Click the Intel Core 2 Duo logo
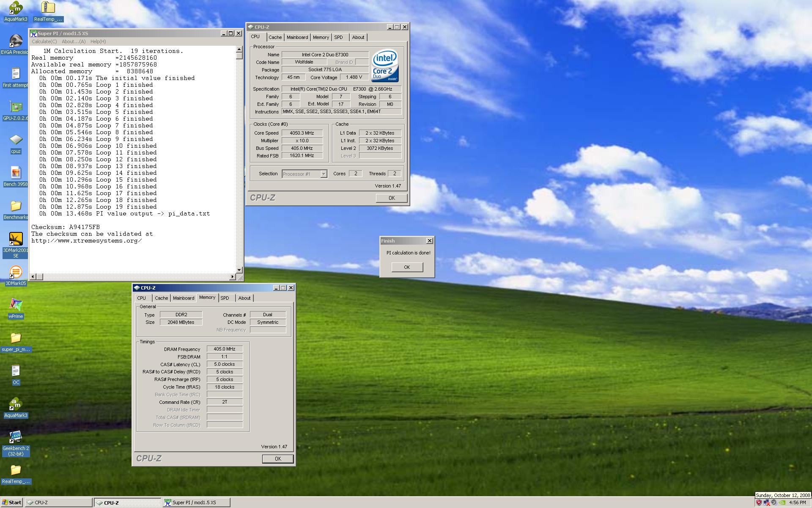This screenshot has width=812, height=508. 384,66
